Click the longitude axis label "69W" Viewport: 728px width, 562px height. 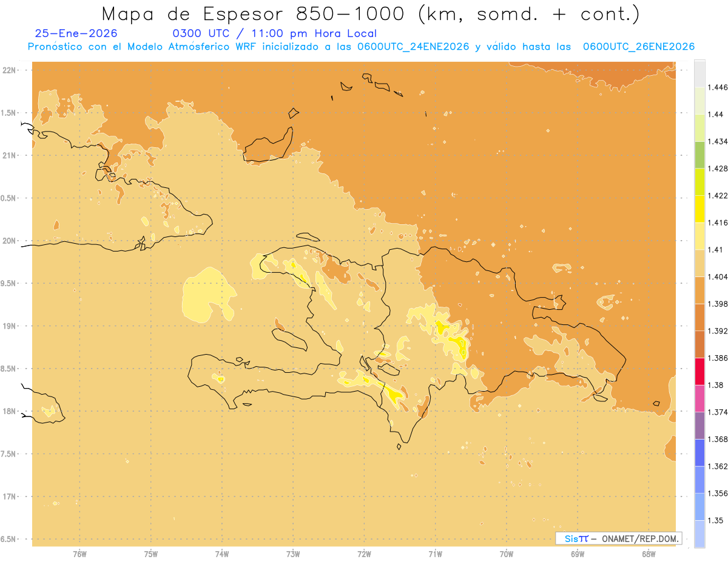pyautogui.click(x=578, y=554)
